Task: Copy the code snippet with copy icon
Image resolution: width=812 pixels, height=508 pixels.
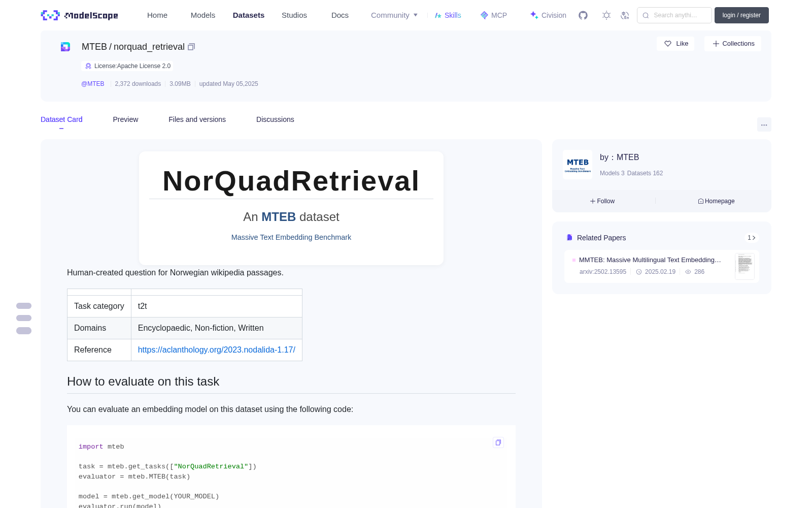Action: pyautogui.click(x=498, y=442)
